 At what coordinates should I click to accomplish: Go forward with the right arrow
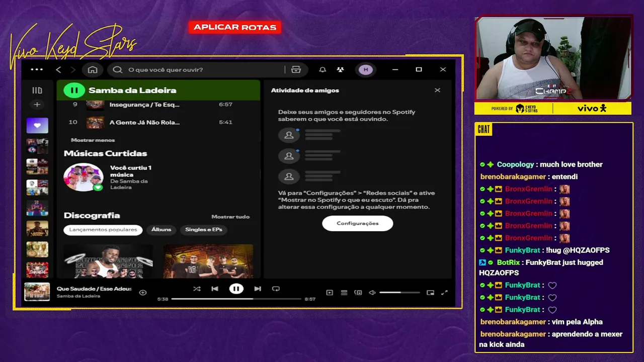click(73, 70)
